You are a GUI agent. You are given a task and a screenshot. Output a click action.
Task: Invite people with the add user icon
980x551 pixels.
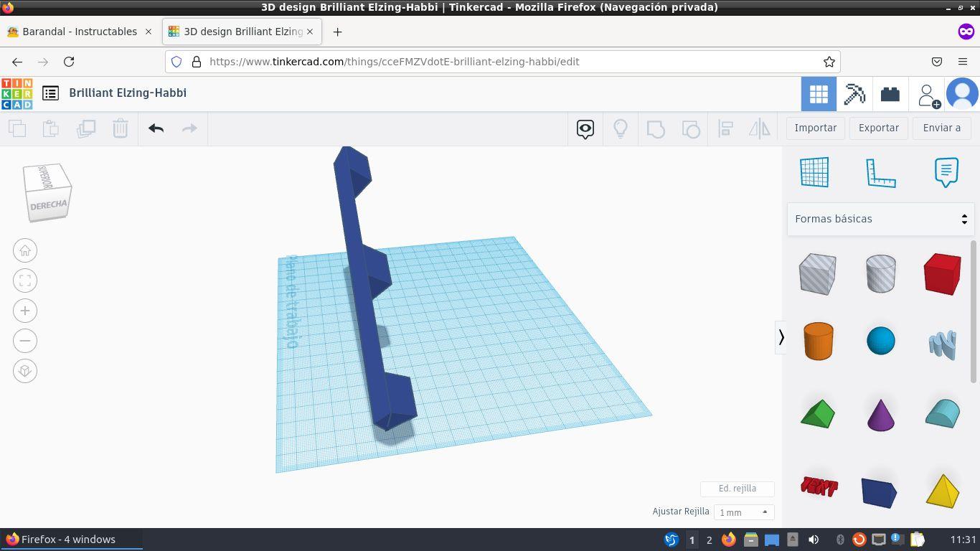[x=928, y=95]
